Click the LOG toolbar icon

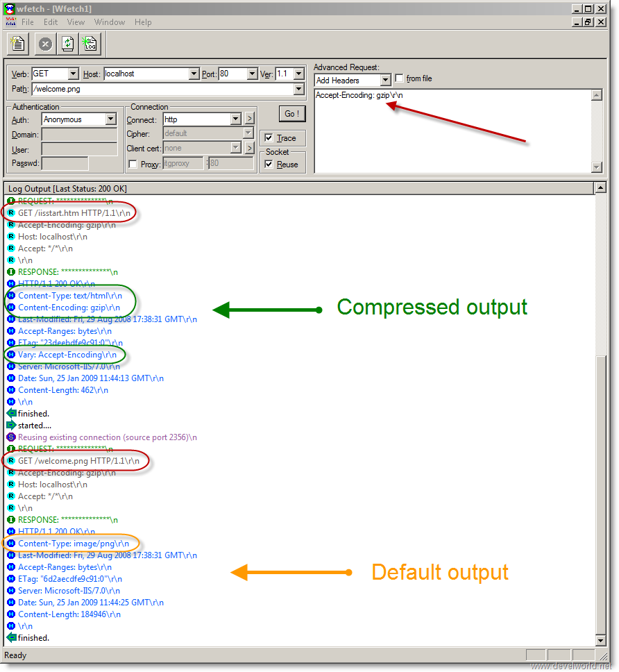pos(90,44)
